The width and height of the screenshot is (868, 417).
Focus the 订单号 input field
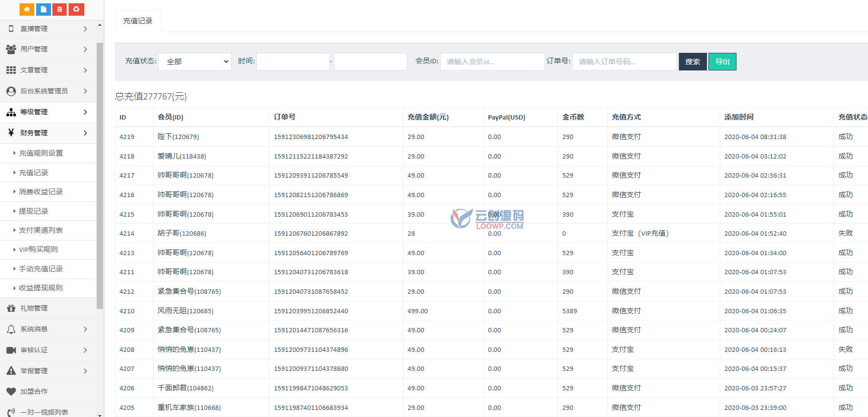point(625,61)
